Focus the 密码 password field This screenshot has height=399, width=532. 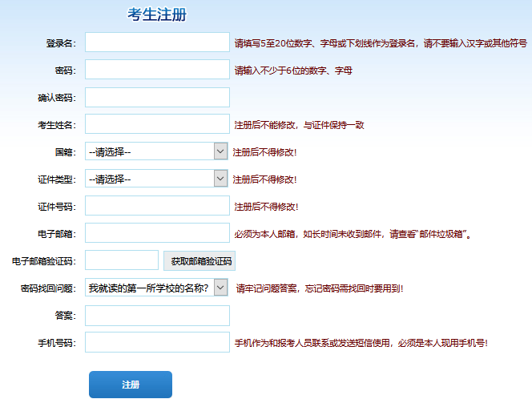[x=157, y=69]
